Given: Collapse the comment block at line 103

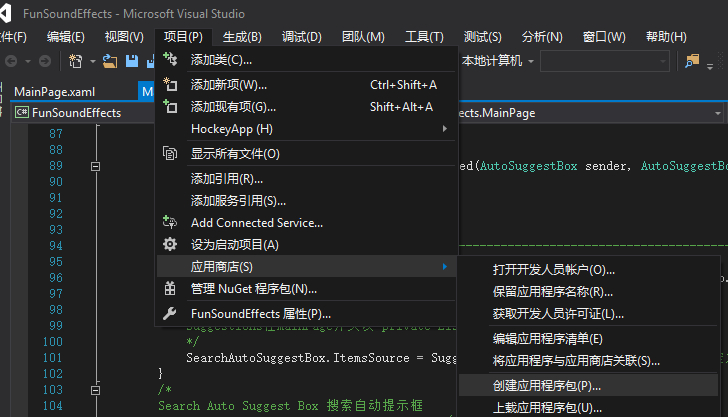Looking at the screenshot, I should 95,390.
